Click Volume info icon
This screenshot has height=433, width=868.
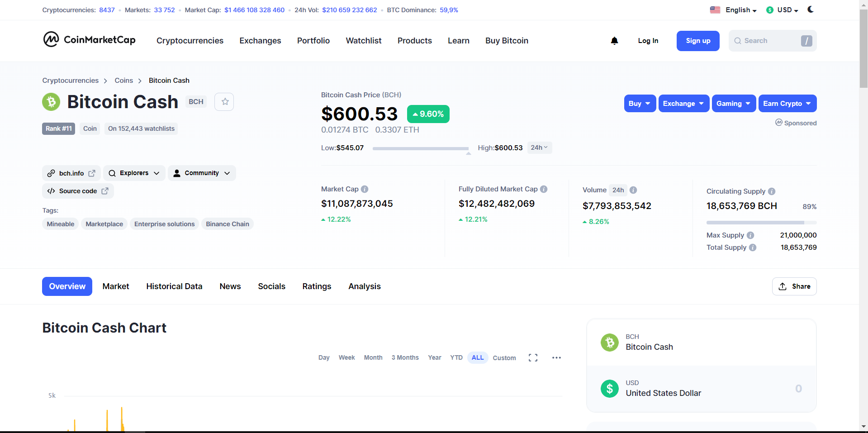point(633,190)
